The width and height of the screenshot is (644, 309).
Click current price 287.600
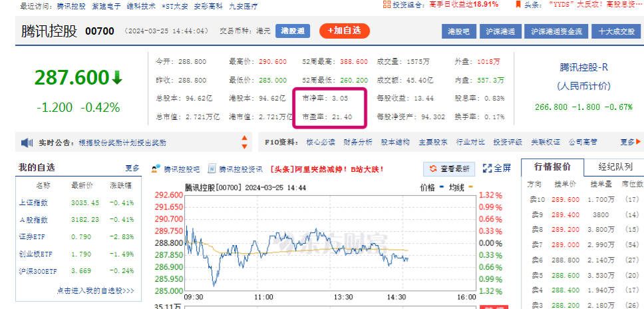click(71, 78)
